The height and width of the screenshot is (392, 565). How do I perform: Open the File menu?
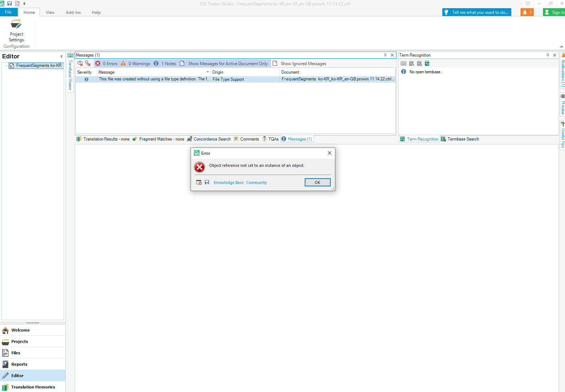click(8, 12)
